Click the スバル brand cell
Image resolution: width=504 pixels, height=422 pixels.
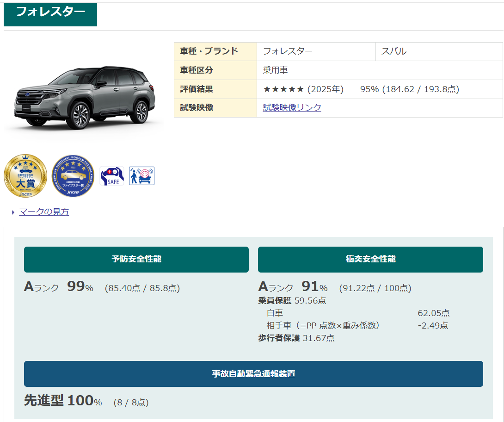439,51
